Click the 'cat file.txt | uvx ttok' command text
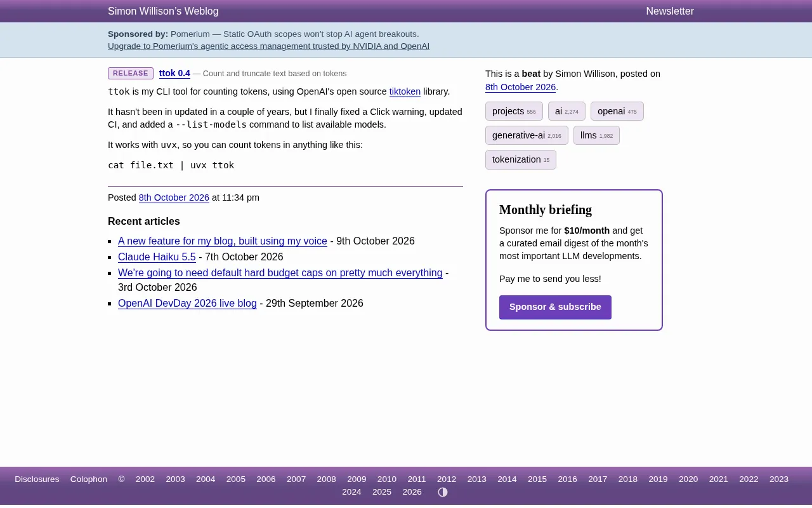Viewport: 812px width, 508px height. [171, 165]
